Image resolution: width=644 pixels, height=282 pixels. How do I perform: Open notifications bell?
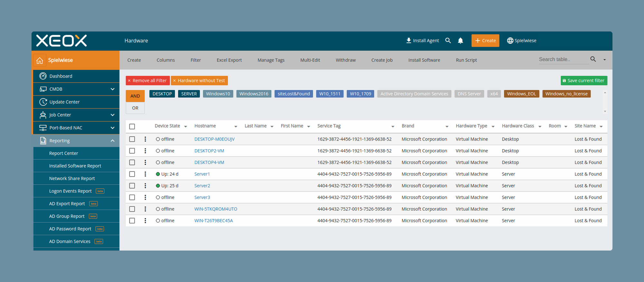pos(460,41)
